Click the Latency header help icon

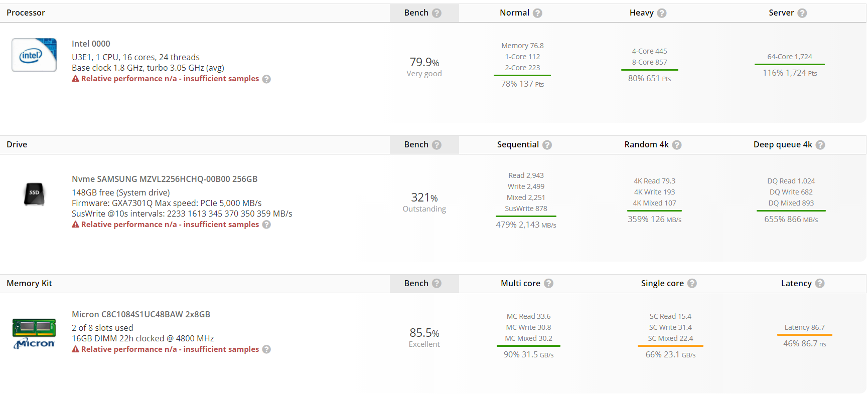[x=820, y=284]
